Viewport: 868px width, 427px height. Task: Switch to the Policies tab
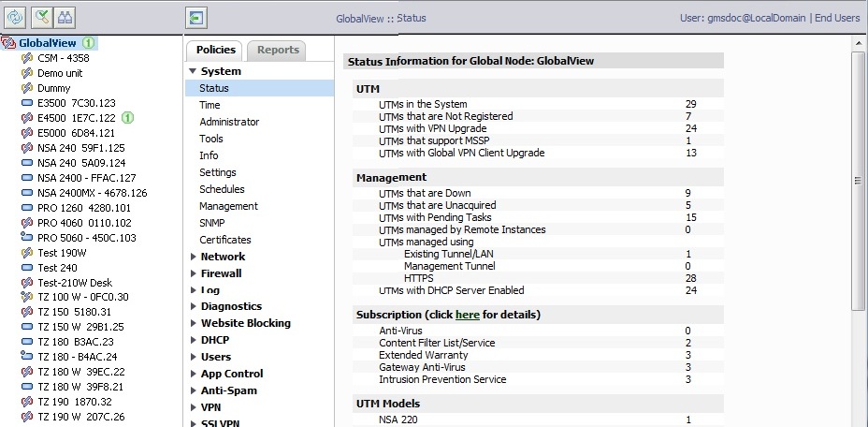(x=215, y=50)
